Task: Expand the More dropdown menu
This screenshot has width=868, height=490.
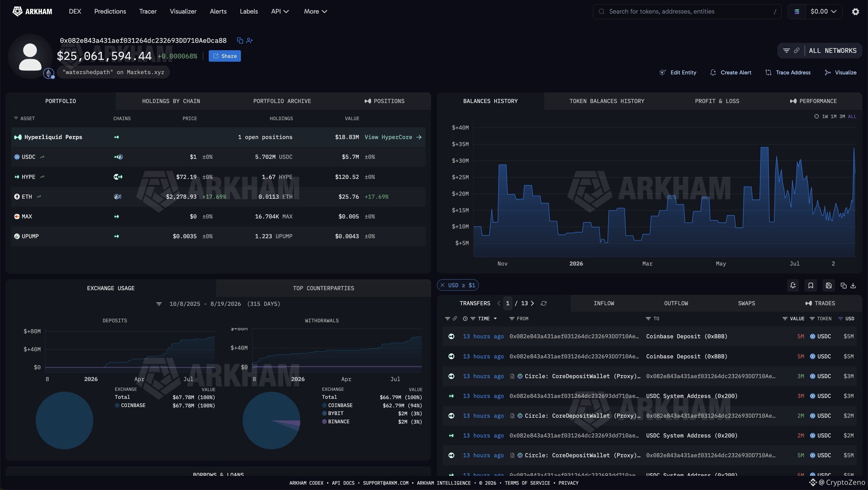Action: (x=315, y=12)
